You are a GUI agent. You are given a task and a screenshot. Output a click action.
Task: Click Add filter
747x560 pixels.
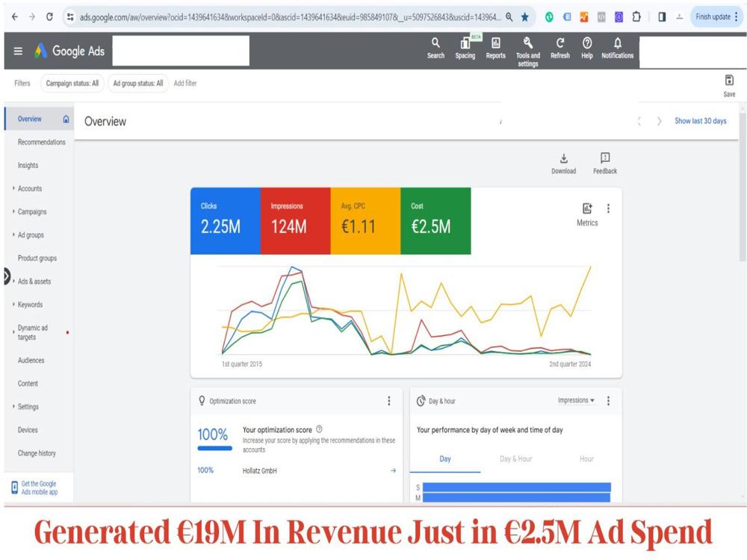185,84
